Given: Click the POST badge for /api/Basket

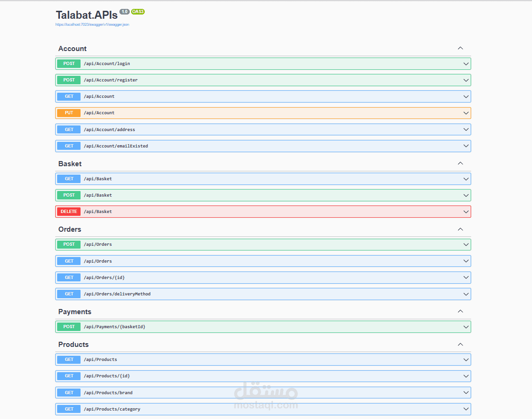Looking at the screenshot, I should click(69, 195).
